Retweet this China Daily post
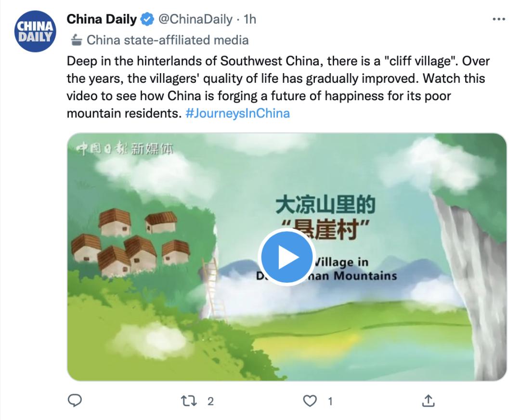Image resolution: width=520 pixels, height=420 pixels. coord(189,401)
